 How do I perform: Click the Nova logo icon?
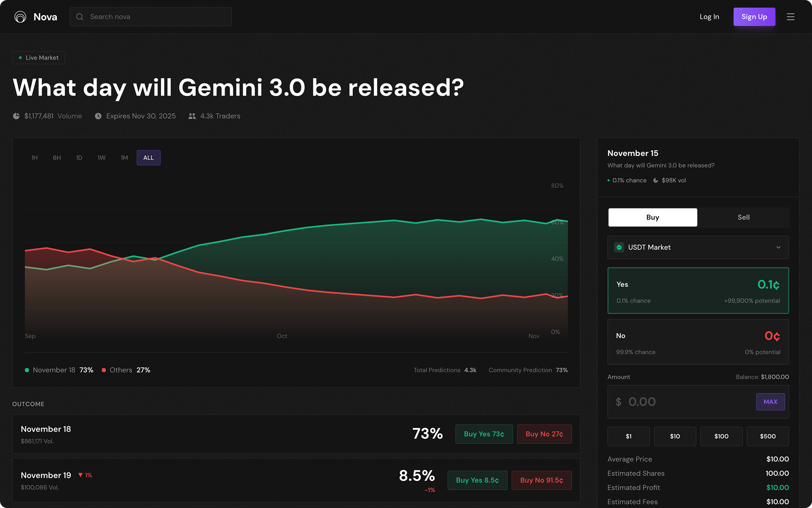(20, 17)
